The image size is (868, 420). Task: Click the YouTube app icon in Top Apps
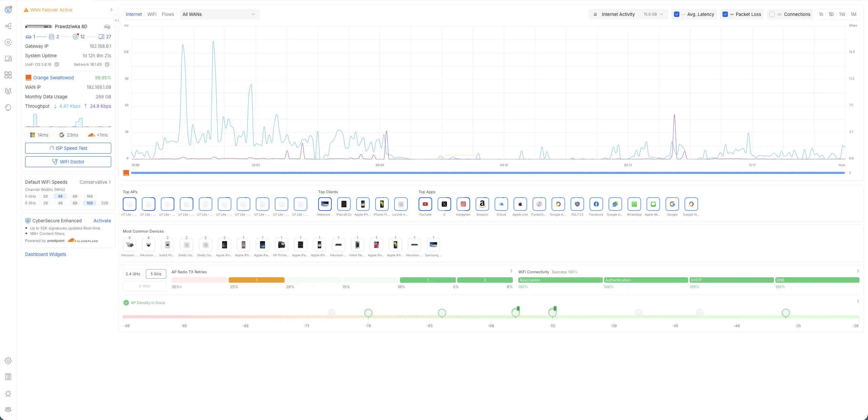(425, 204)
